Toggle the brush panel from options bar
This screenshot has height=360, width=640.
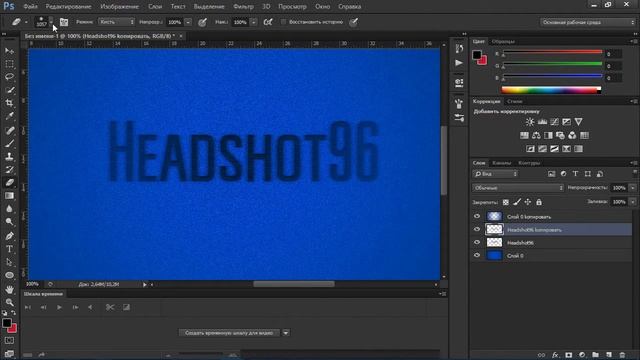tap(64, 22)
